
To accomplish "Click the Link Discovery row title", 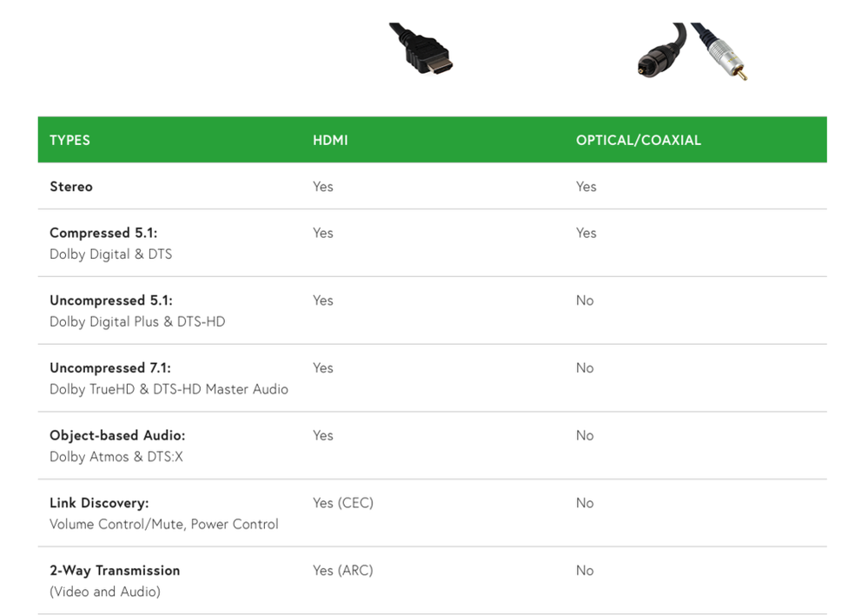I will tap(99, 504).
